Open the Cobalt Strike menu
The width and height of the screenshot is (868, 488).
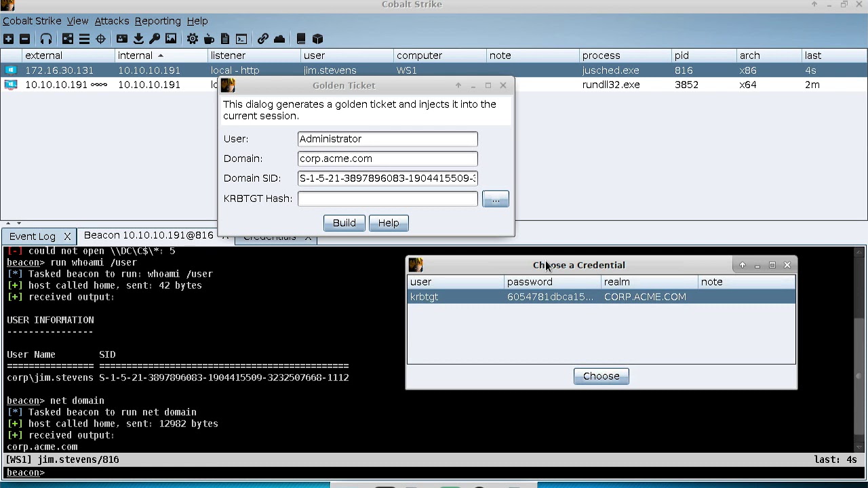pyautogui.click(x=32, y=21)
